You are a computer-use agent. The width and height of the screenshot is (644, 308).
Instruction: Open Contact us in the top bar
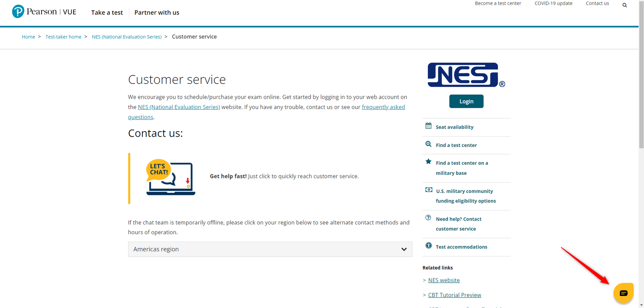point(597,4)
